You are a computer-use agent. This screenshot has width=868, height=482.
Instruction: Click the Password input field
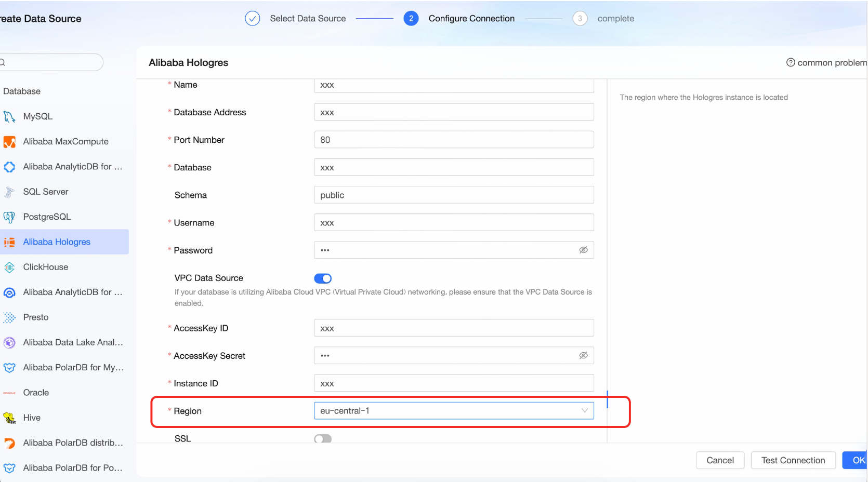[454, 250]
